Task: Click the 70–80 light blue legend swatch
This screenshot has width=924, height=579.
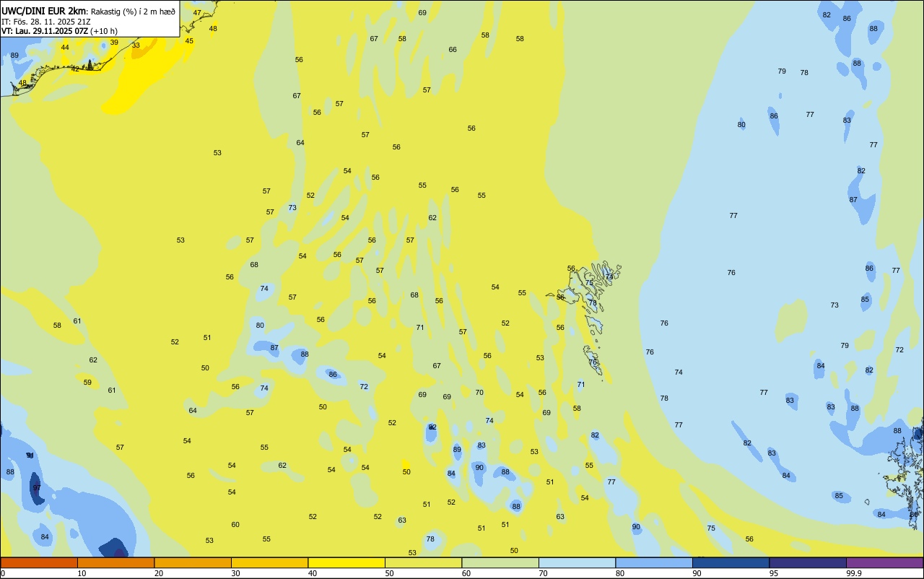Action: tap(577, 562)
